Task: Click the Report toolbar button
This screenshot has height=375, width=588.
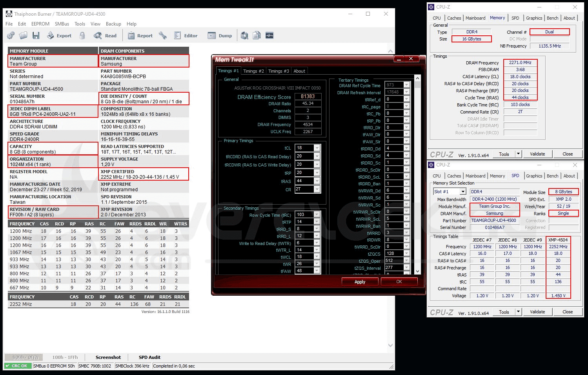Action: pyautogui.click(x=140, y=36)
